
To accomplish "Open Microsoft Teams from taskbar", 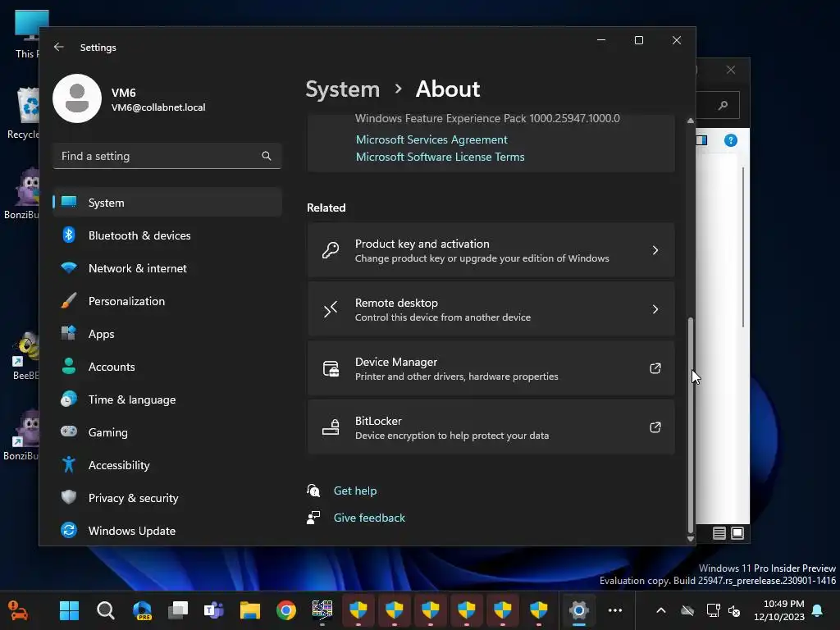I will (214, 610).
